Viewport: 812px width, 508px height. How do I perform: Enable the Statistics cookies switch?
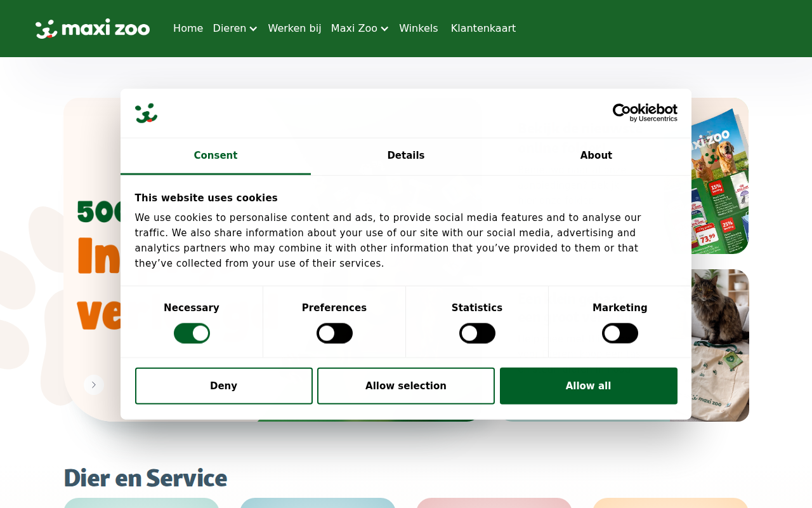477,333
